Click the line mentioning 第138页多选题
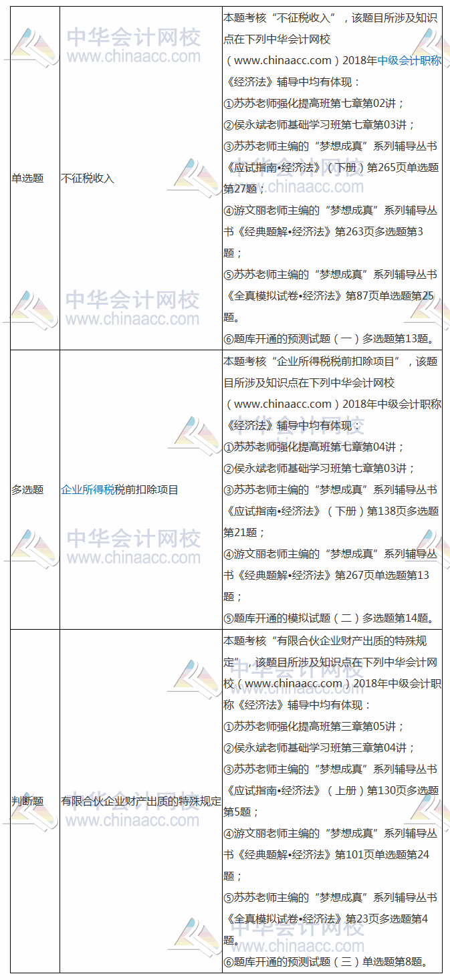450x980 pixels. (332, 511)
